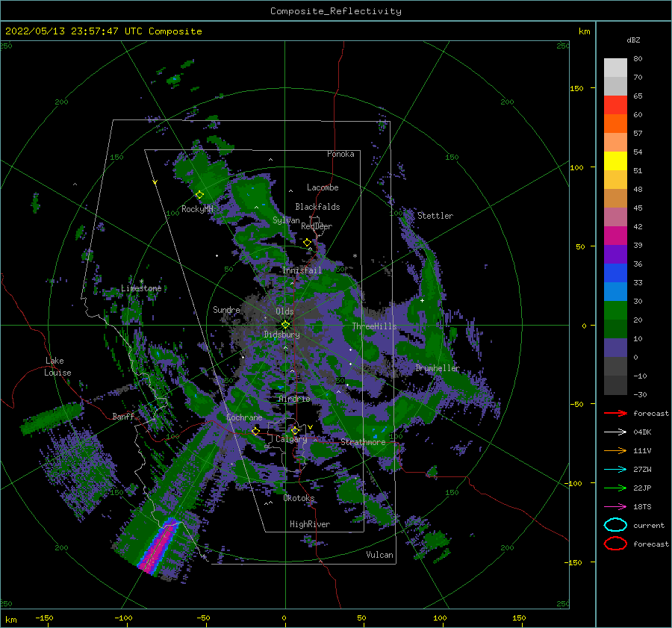The width and height of the screenshot is (672, 628).
Task: Click the yellow diamond marker below RedDeer
Action: pyautogui.click(x=307, y=243)
